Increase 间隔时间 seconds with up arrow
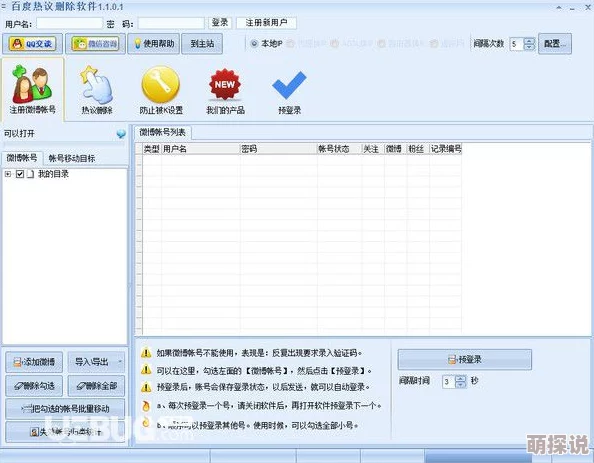The height and width of the screenshot is (463, 594). pyautogui.click(x=461, y=378)
